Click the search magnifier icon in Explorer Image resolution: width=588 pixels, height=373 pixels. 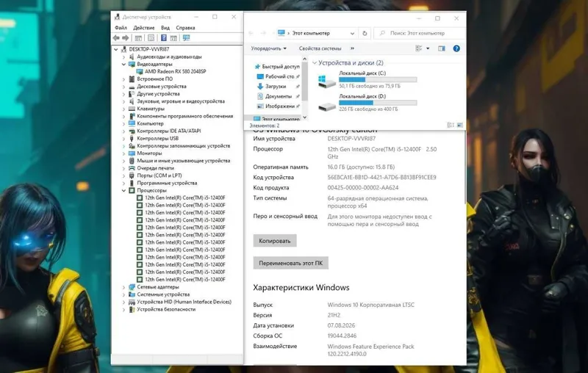382,33
